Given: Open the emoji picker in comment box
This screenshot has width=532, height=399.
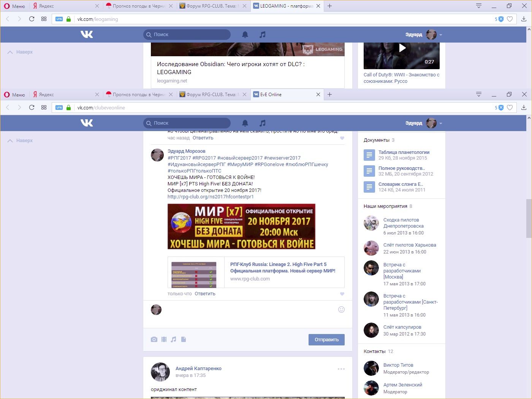Looking at the screenshot, I should tap(341, 310).
